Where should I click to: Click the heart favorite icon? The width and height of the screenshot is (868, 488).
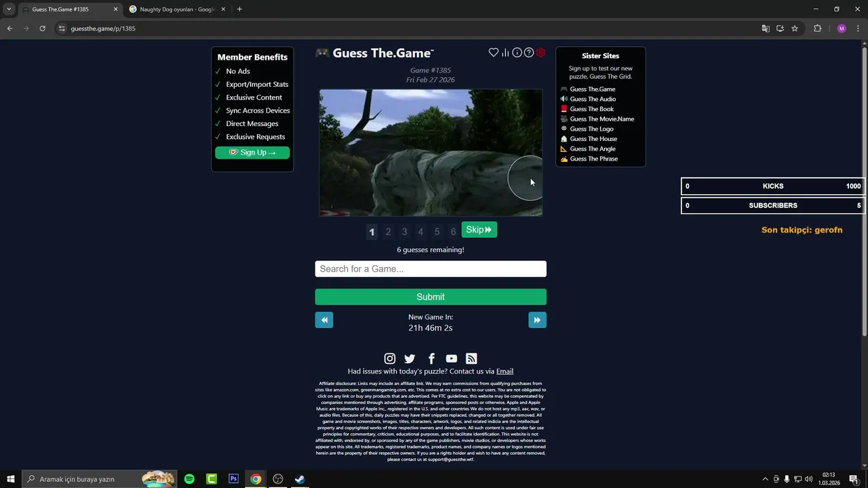[x=494, y=53]
